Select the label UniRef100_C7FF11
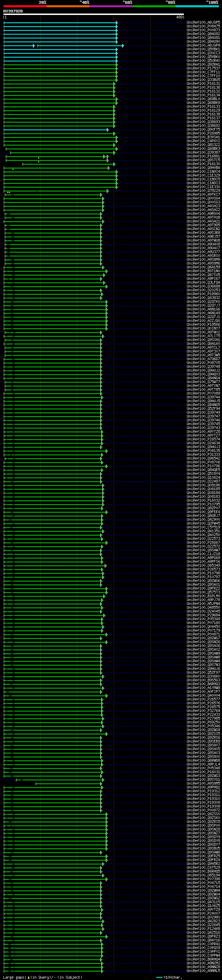The width and height of the screenshot is (222, 980). (203, 72)
